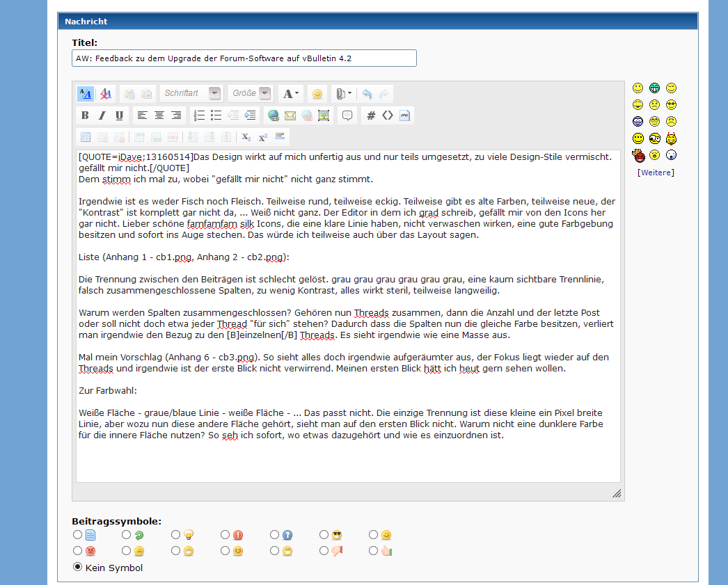The height and width of the screenshot is (585, 728).
Task: Insert the white shocked smiley
Action: 671,155
